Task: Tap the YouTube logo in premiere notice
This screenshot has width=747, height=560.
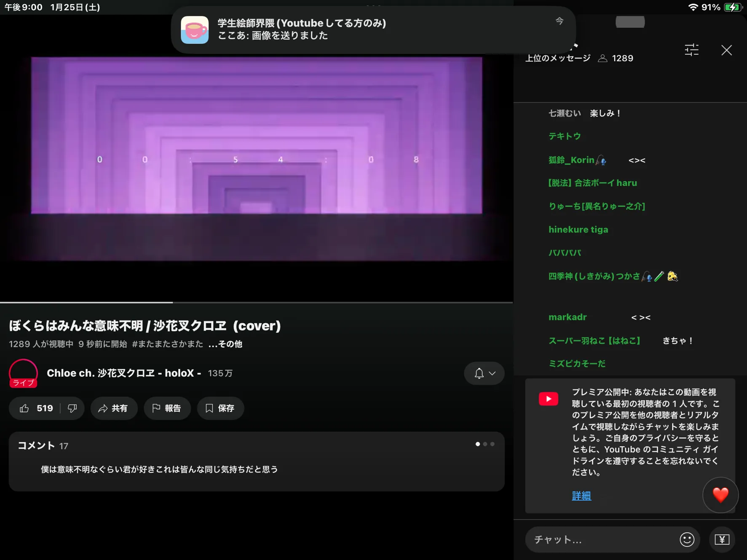Action: coord(548,399)
